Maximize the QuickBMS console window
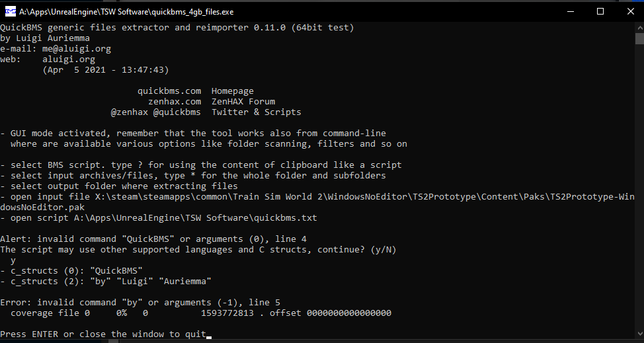Screen dimensions: 644x343 tap(600, 11)
